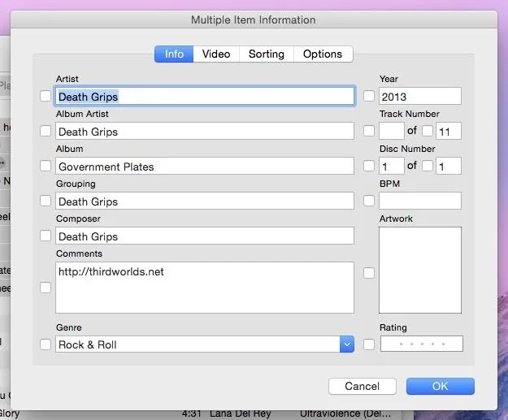Click the Artist text field
Image resolution: width=508 pixels, height=420 pixels.
pos(205,96)
